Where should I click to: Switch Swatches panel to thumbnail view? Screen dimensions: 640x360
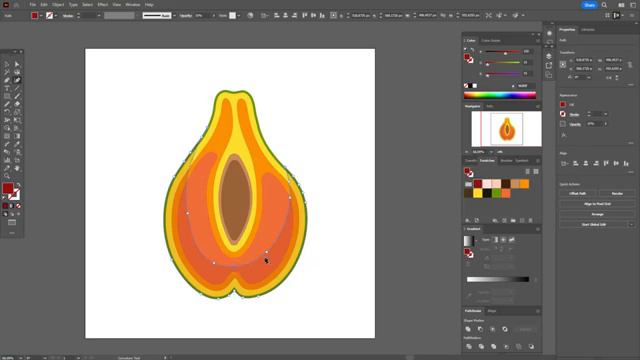tap(536, 172)
